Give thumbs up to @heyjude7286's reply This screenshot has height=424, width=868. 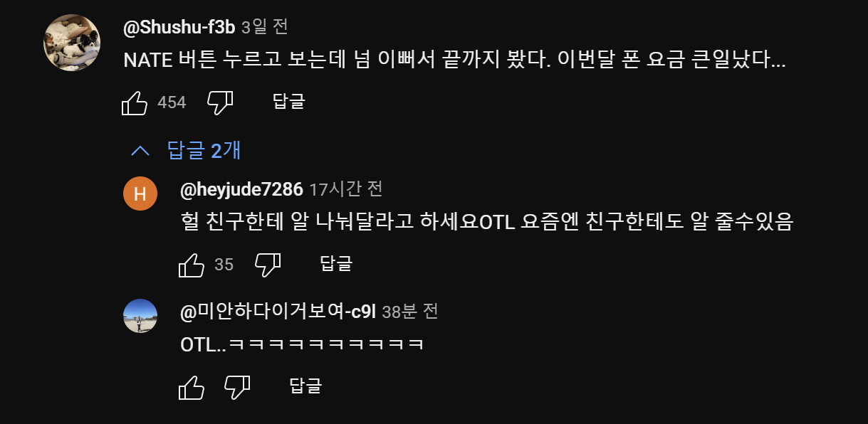pyautogui.click(x=192, y=264)
